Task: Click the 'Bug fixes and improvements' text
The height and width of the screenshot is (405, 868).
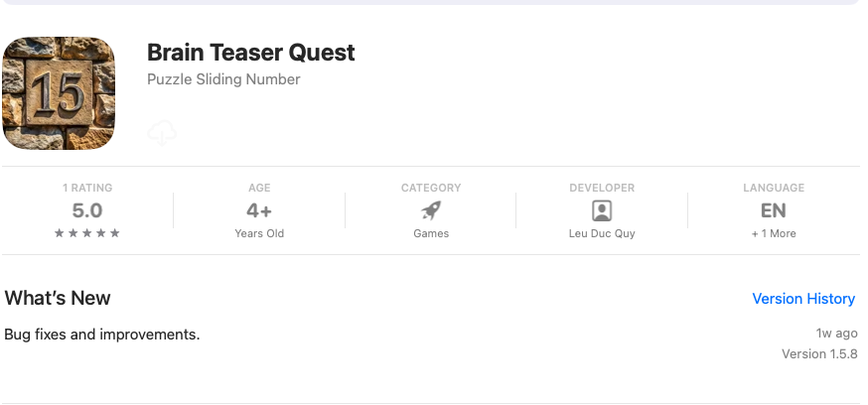Action: tap(102, 335)
